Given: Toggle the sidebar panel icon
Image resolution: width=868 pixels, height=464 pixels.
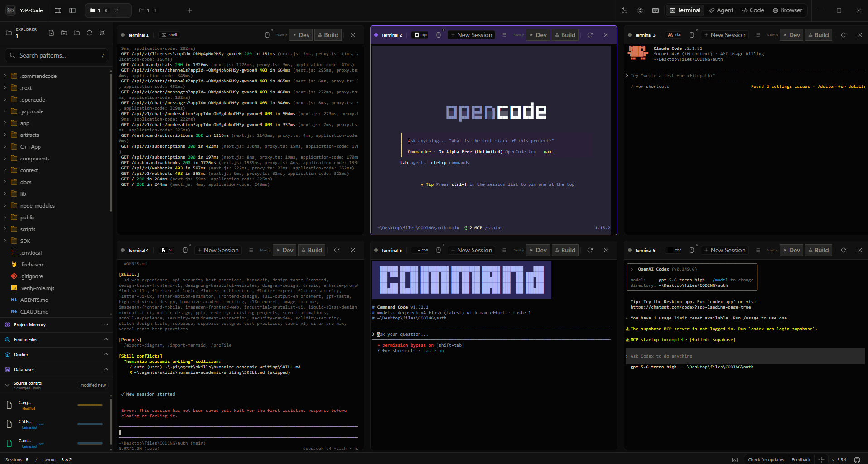Looking at the screenshot, I should point(72,10).
